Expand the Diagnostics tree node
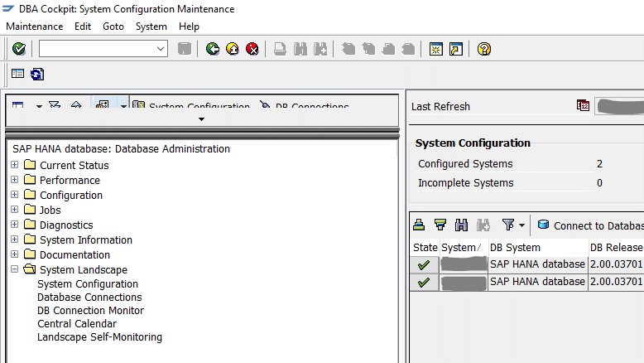The image size is (644, 363). [x=15, y=225]
